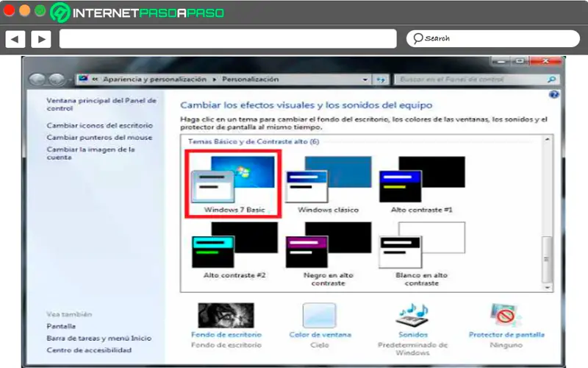Minimize the Personalización window

(x=501, y=61)
